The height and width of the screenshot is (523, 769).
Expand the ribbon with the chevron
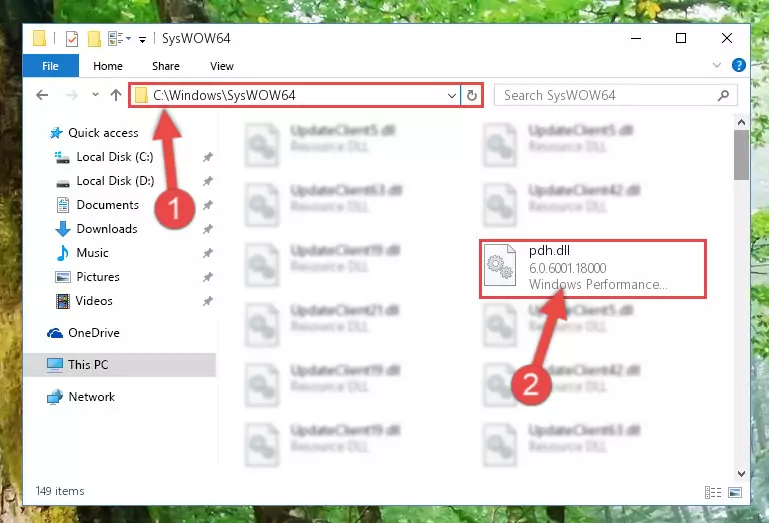click(x=717, y=65)
